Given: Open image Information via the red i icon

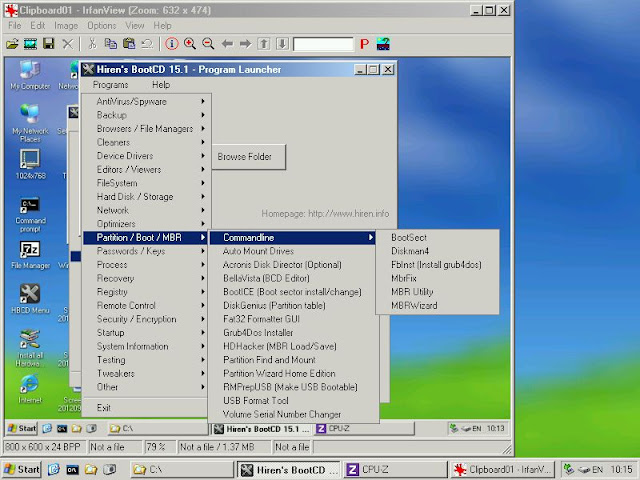Looking at the screenshot, I should tap(172, 44).
